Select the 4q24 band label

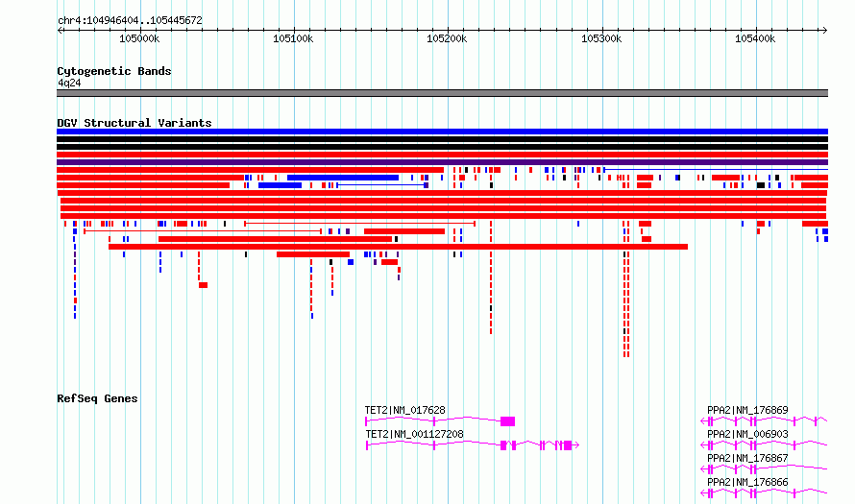[69, 83]
